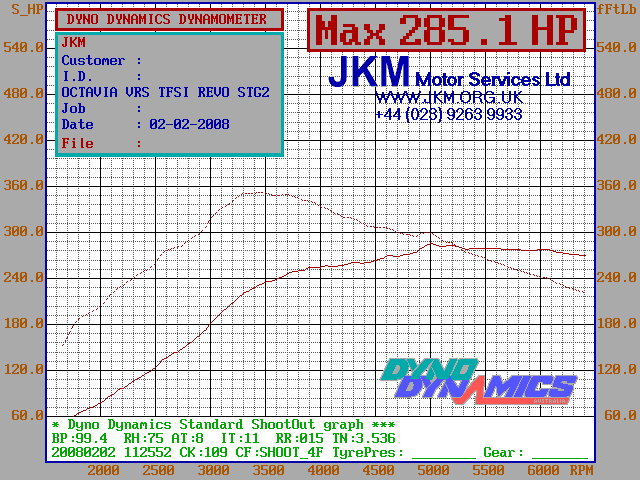Click the BP:99.4 reading
This screenshot has height=480, width=640.
tap(80, 438)
